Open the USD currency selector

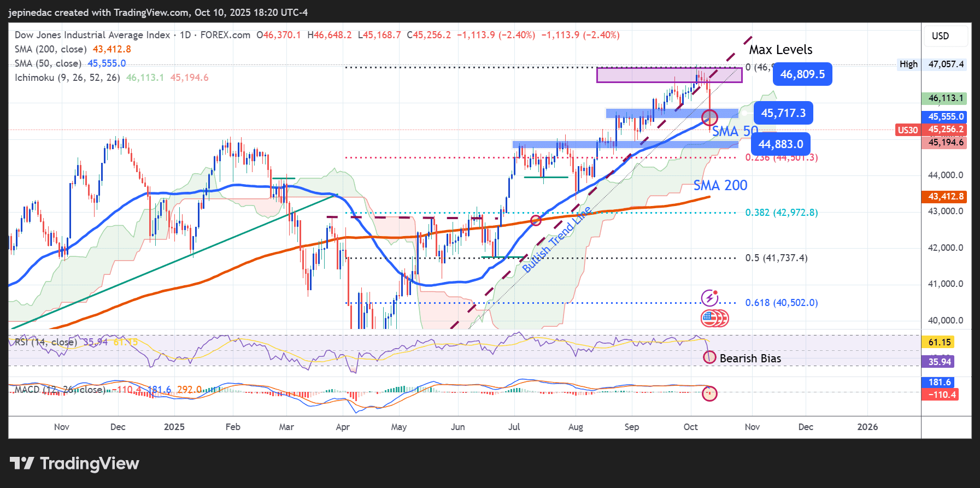(940, 36)
